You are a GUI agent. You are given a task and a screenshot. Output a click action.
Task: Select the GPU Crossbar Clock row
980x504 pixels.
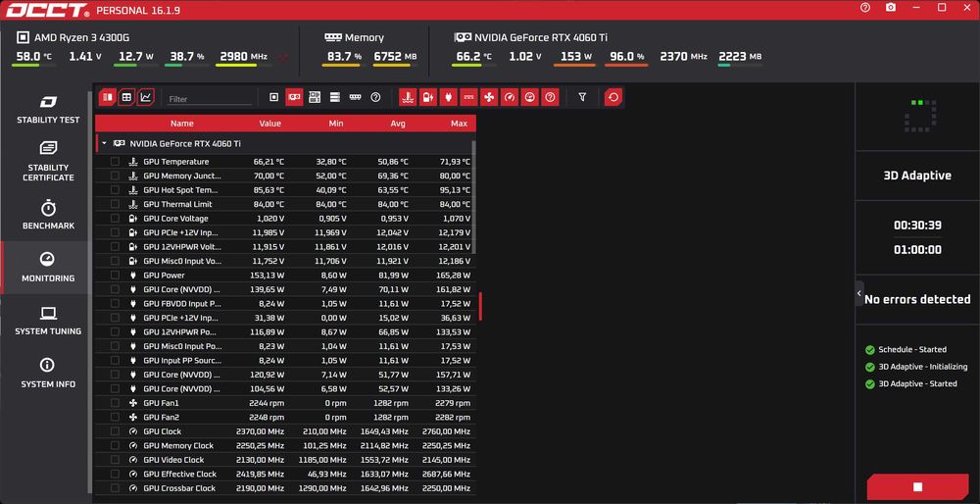point(285,487)
